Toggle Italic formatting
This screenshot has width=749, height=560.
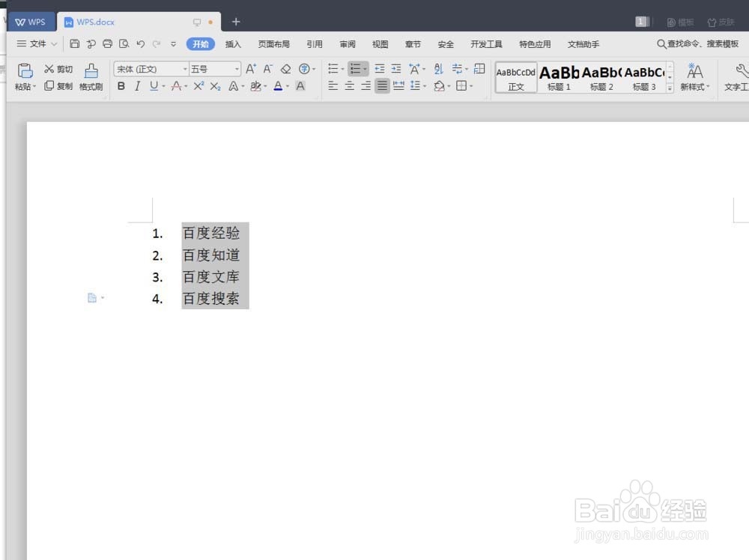(138, 86)
